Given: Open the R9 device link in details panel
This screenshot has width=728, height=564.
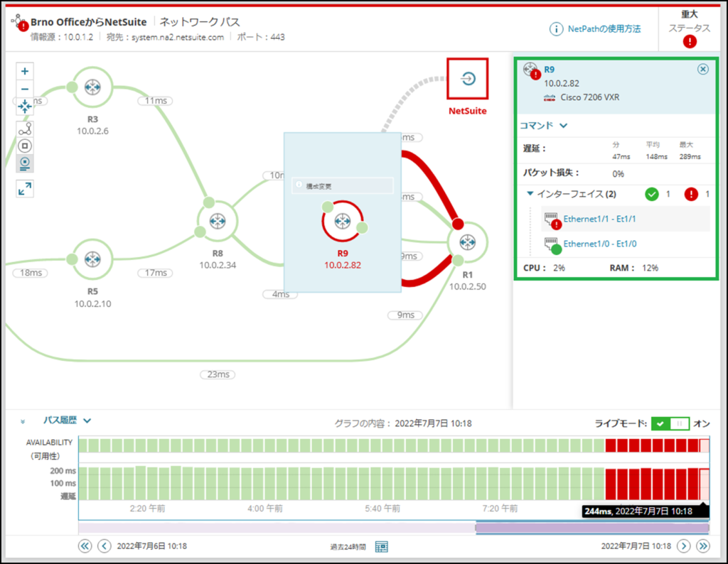Looking at the screenshot, I should (550, 70).
